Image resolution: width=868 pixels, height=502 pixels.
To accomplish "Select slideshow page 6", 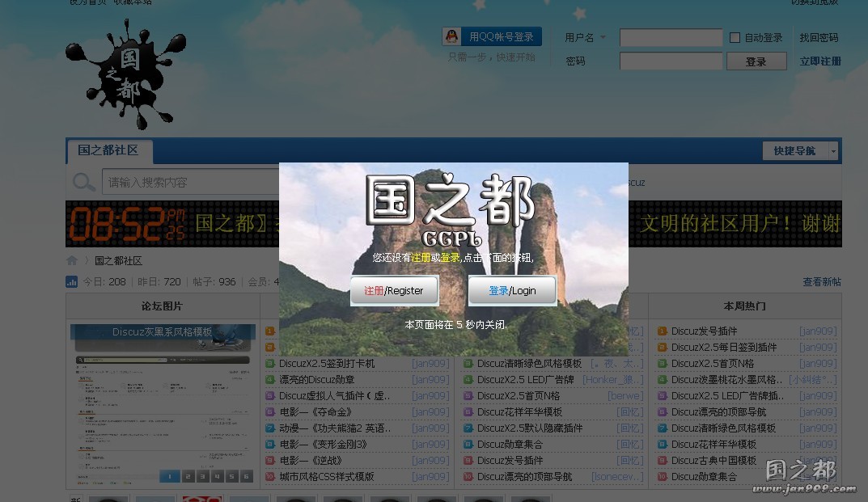I will coord(247,477).
